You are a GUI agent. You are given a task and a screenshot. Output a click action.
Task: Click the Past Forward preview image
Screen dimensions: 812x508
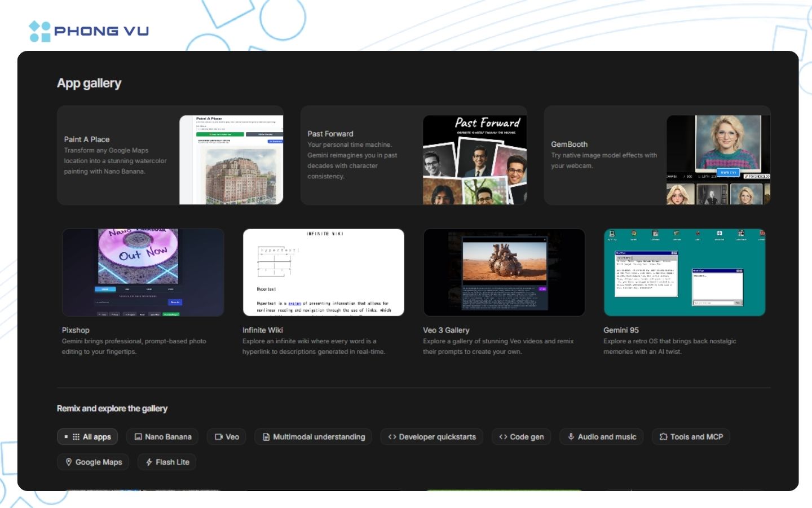tap(475, 159)
